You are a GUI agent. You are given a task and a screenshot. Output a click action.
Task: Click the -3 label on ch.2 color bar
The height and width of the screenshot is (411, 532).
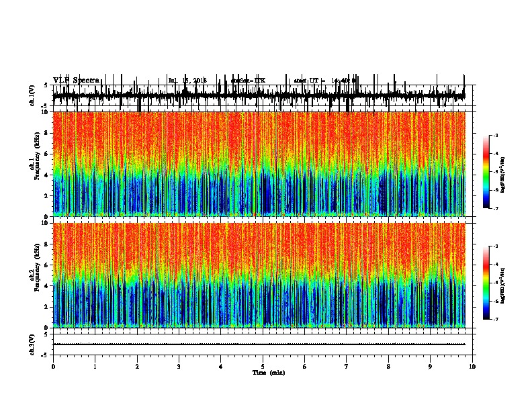click(496, 246)
